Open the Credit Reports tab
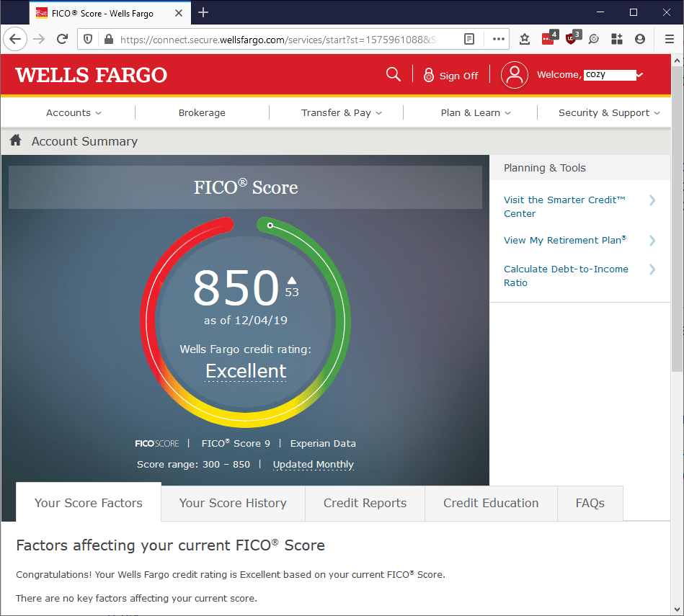Viewport: 684px width, 616px height. (365, 503)
